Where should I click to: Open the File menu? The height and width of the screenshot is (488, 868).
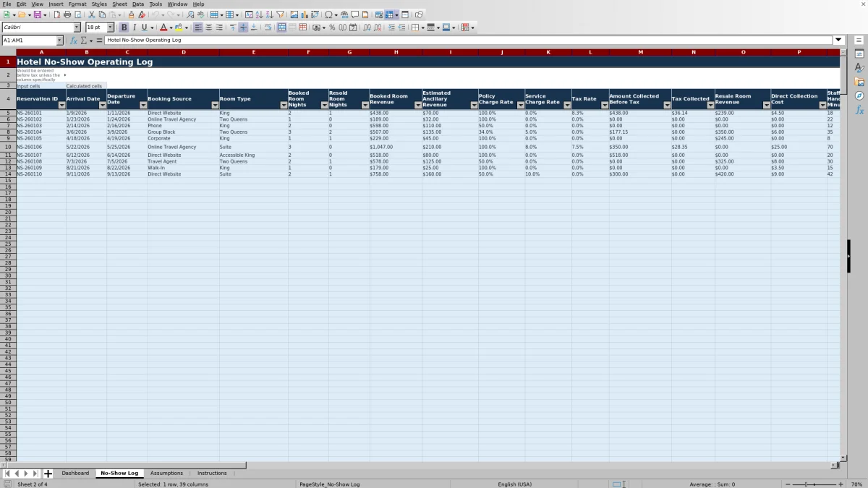[x=7, y=4]
